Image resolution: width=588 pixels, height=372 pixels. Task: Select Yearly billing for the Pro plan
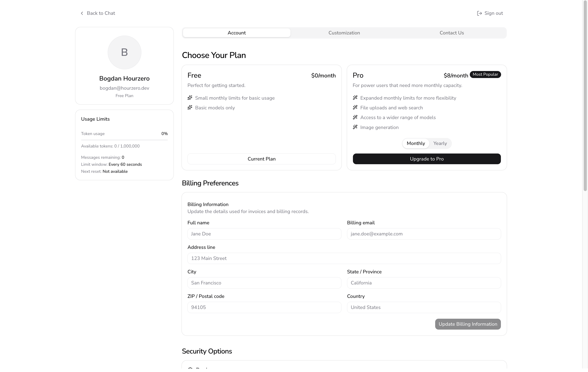point(440,143)
